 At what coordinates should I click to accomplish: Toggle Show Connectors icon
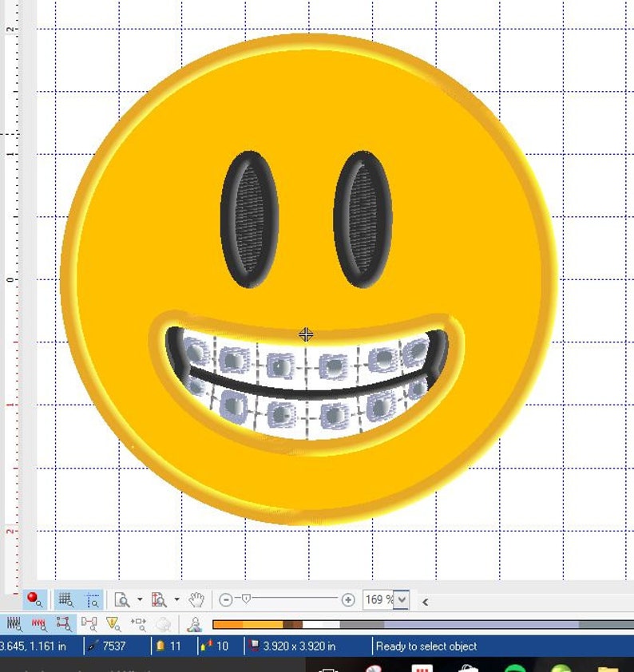[x=89, y=624]
